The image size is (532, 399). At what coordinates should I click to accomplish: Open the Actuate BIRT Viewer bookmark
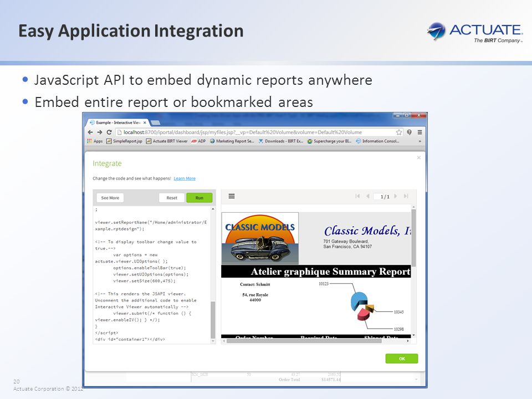167,141
